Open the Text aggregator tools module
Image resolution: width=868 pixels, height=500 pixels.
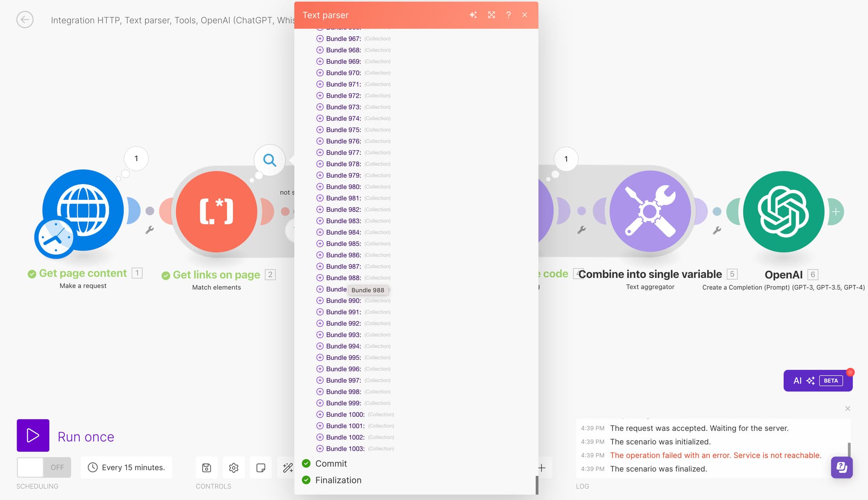(650, 211)
